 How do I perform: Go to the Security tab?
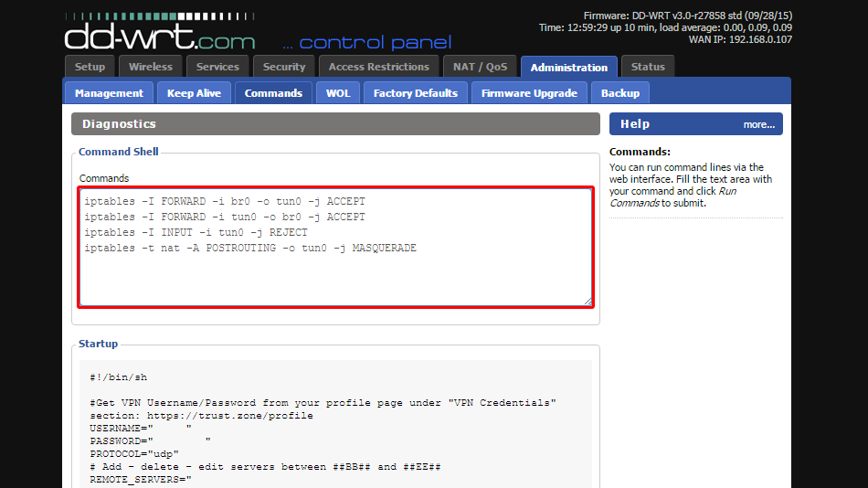(284, 67)
